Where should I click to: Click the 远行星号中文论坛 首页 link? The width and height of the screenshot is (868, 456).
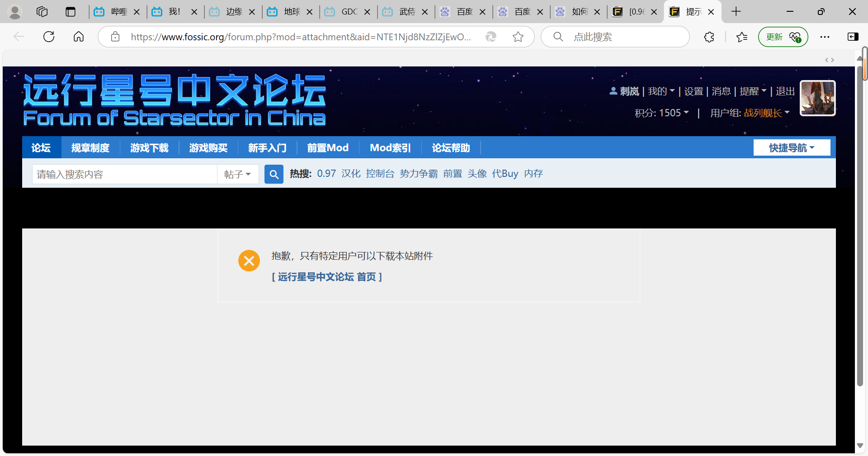tap(326, 276)
